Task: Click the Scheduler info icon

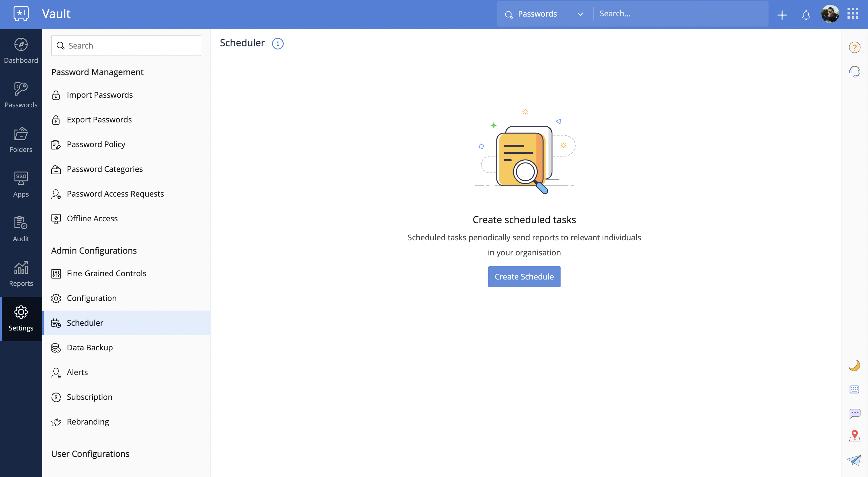Action: [278, 43]
